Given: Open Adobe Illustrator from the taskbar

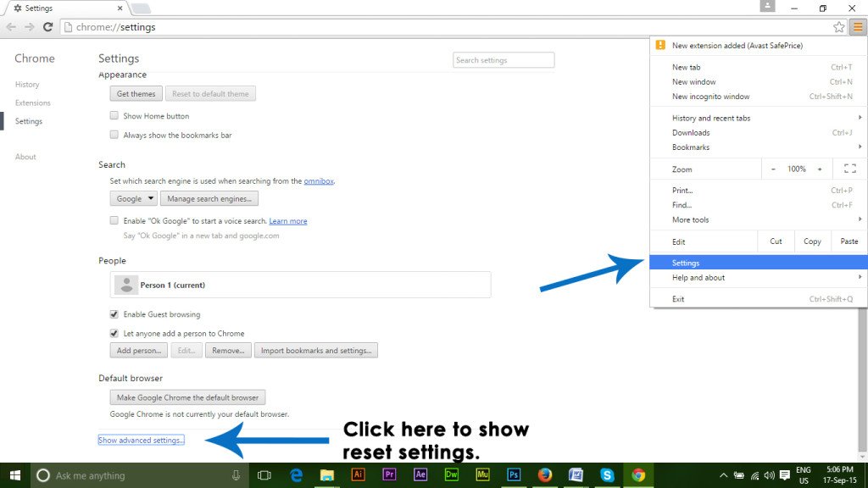Looking at the screenshot, I should click(359, 474).
